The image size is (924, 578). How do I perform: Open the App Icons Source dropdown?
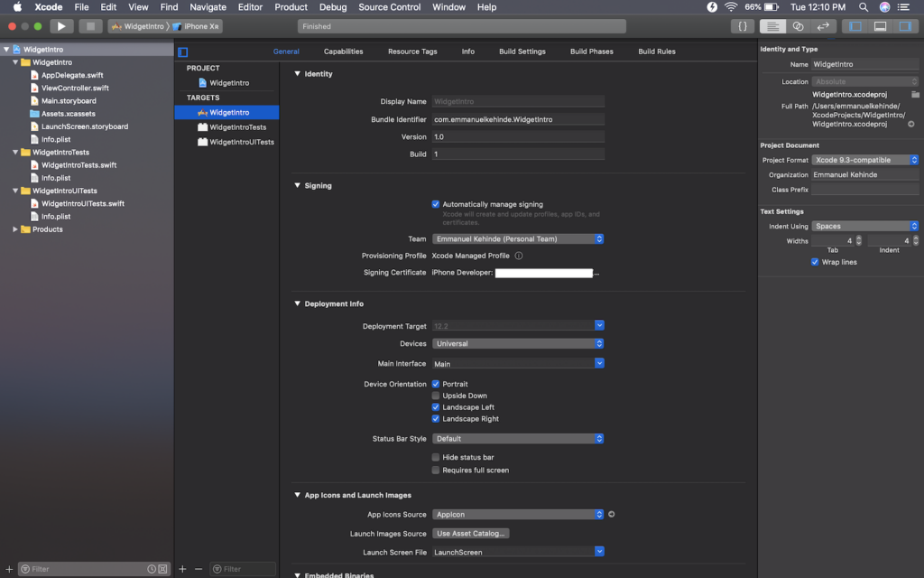point(518,514)
